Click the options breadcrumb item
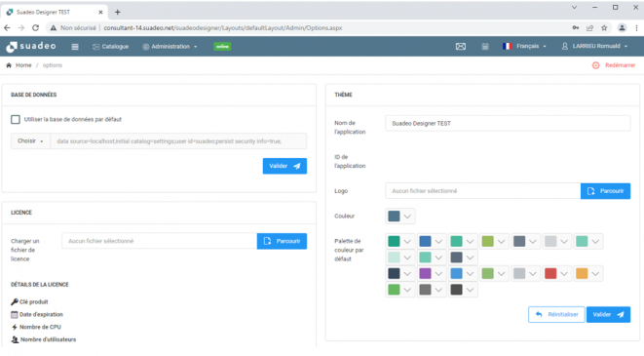Viewport: 644px width, 356px height. pyautogui.click(x=53, y=65)
